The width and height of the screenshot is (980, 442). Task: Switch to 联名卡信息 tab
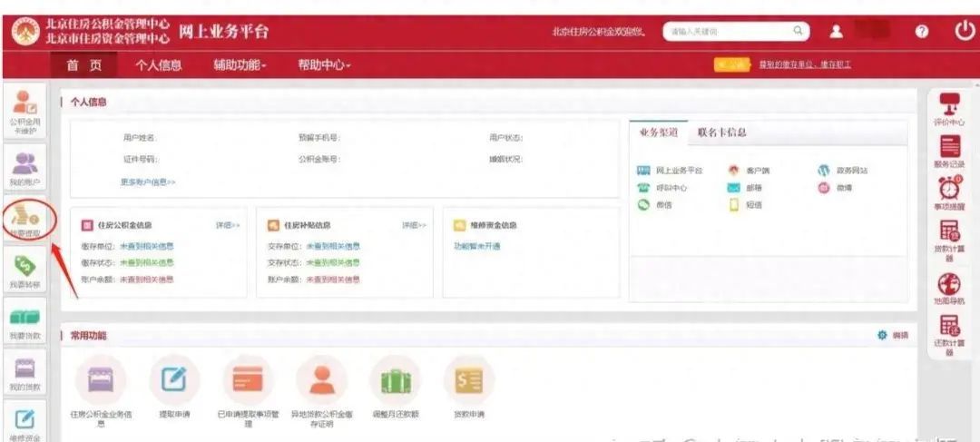pyautogui.click(x=722, y=133)
